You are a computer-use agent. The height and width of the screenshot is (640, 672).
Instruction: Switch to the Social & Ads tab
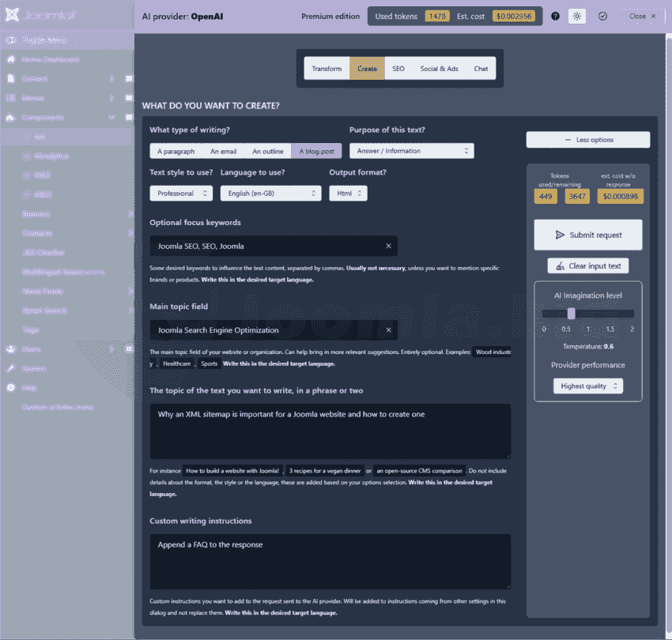439,69
